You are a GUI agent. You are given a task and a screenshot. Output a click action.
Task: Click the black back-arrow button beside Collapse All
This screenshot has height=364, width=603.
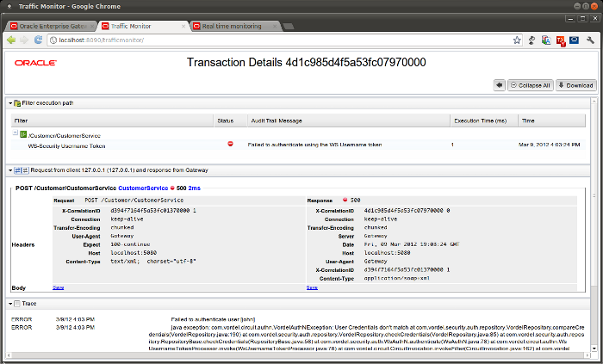pyautogui.click(x=499, y=85)
